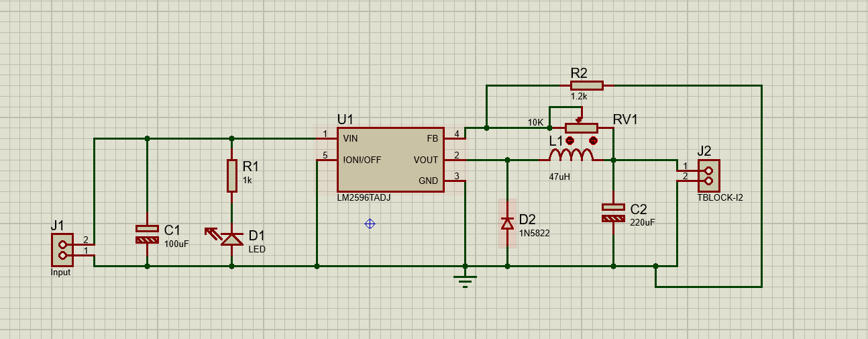Click the R2 reference label
Image resolution: width=868 pixels, height=339 pixels.
(x=579, y=72)
